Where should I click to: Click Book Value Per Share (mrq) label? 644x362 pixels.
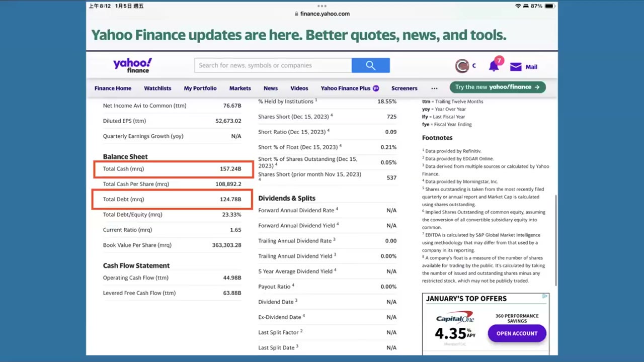pos(137,245)
